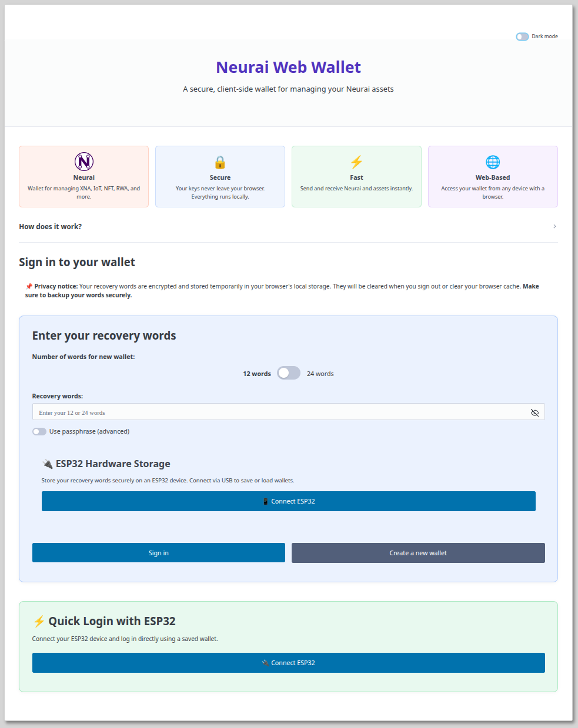Connect ESP32 for Quick Login
The height and width of the screenshot is (728, 578).
(x=288, y=662)
